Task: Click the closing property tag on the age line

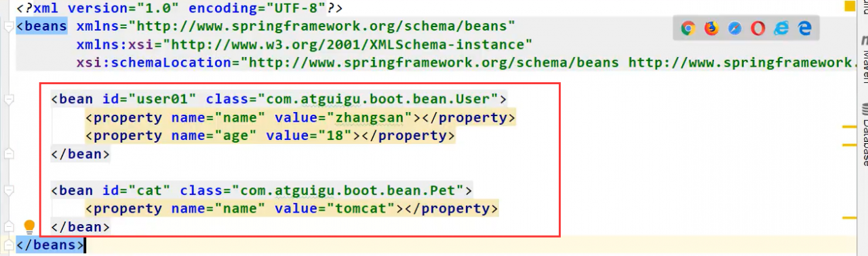Action: [408, 136]
